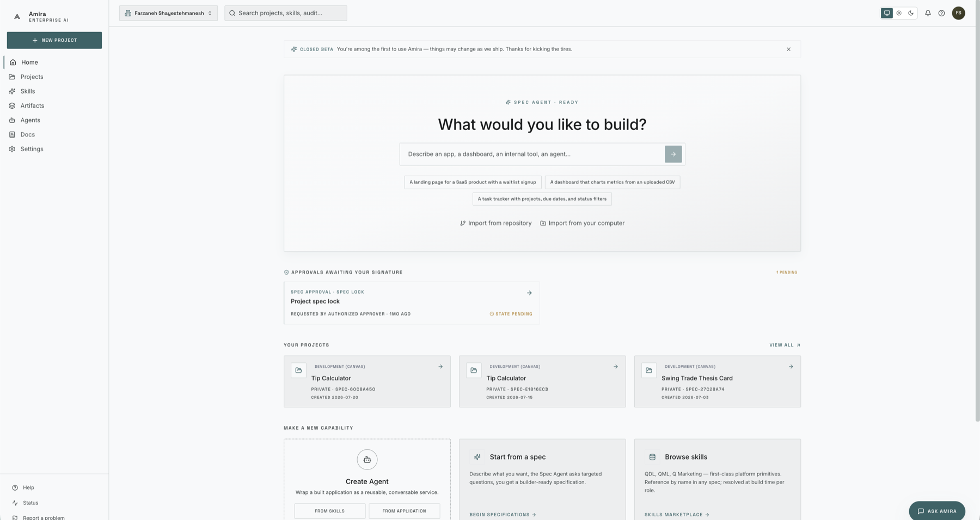Click Import from your computer

point(582,223)
